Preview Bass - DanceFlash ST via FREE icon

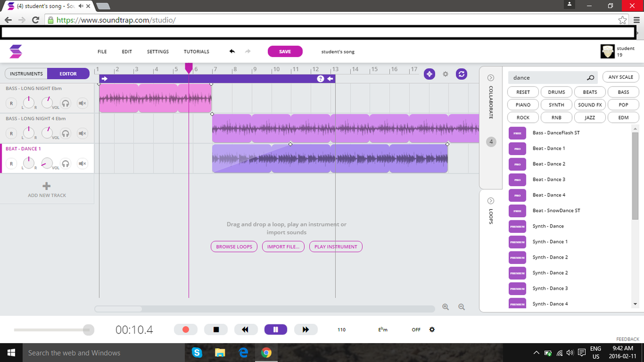pyautogui.click(x=517, y=132)
